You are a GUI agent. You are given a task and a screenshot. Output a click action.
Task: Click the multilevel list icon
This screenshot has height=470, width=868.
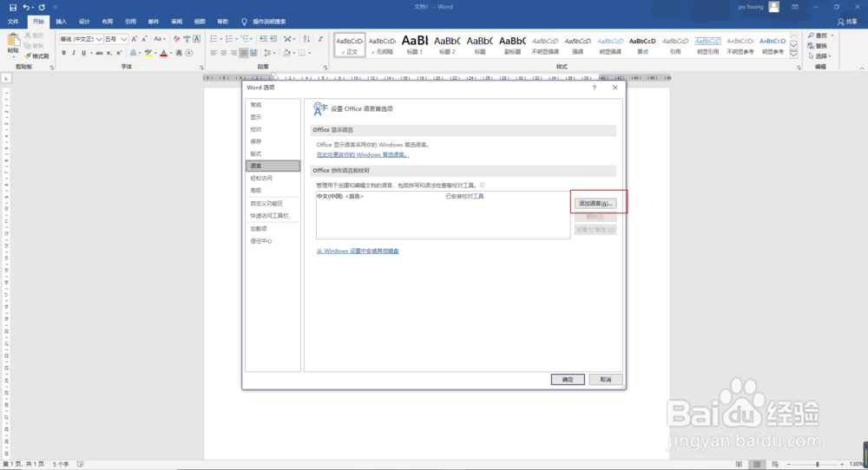click(x=245, y=39)
